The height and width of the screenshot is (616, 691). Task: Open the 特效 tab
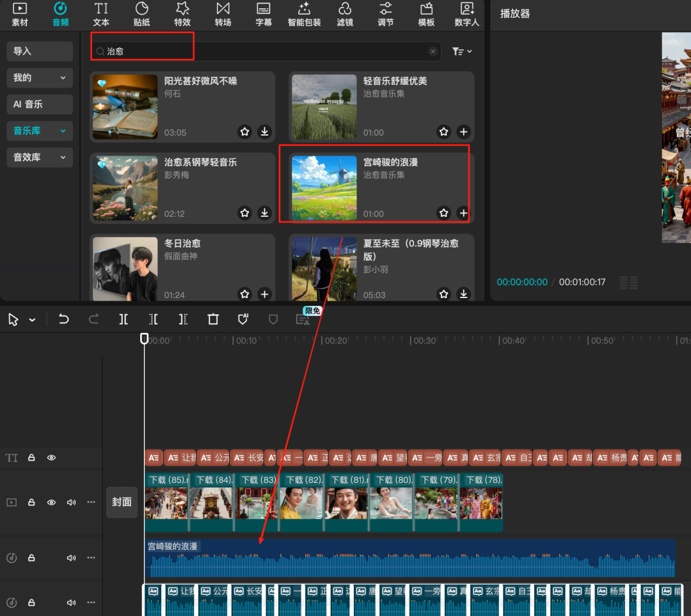click(x=182, y=15)
